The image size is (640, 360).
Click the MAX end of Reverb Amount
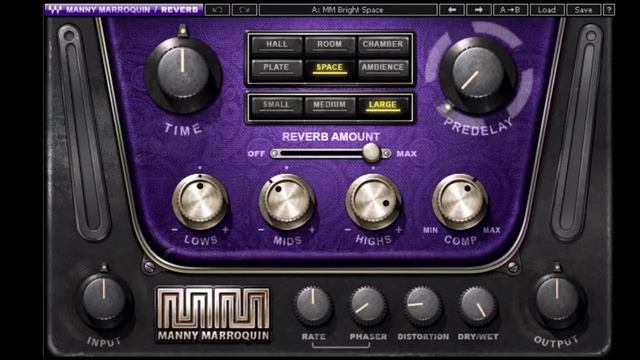pyautogui.click(x=407, y=154)
